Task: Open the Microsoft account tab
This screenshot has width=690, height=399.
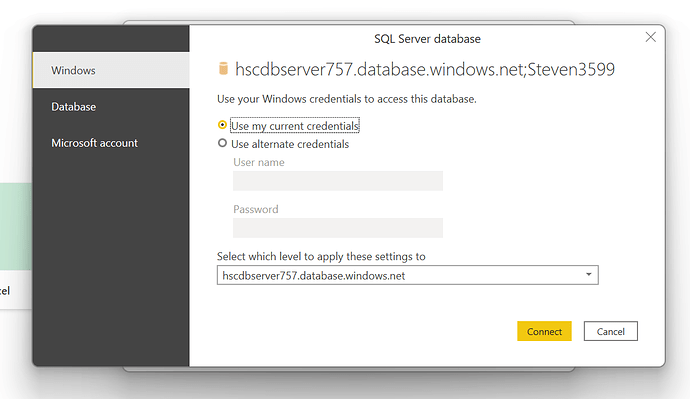Action: 111,143
